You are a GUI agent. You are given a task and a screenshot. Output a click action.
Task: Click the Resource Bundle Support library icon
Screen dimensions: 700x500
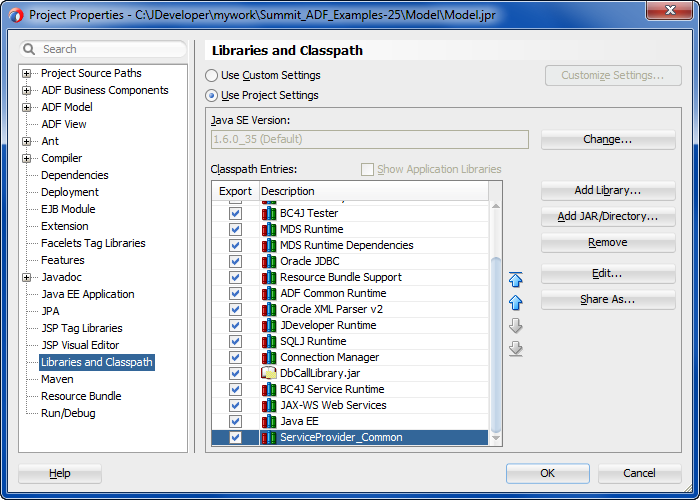pyautogui.click(x=269, y=278)
